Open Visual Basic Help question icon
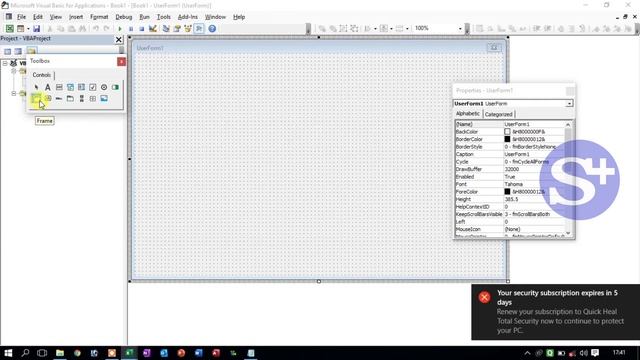This screenshot has height=360, width=640. 212,29
